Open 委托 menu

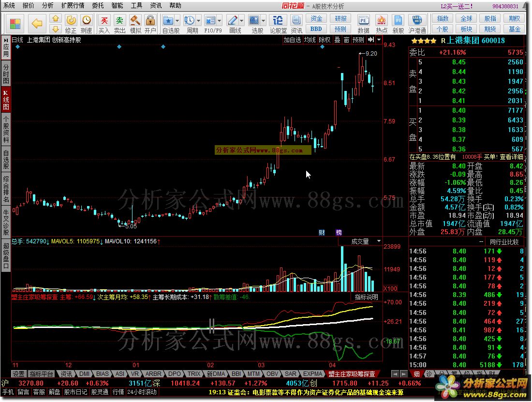coord(98,5)
